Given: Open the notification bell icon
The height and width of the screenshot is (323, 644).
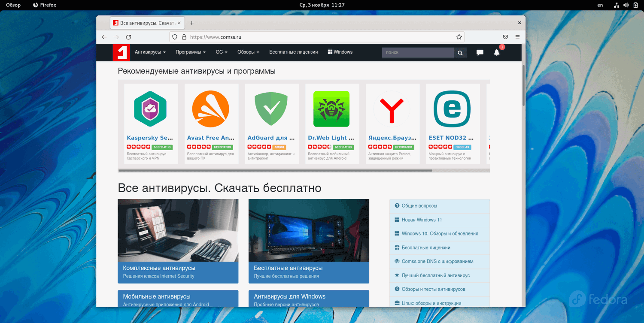Looking at the screenshot, I should (497, 53).
